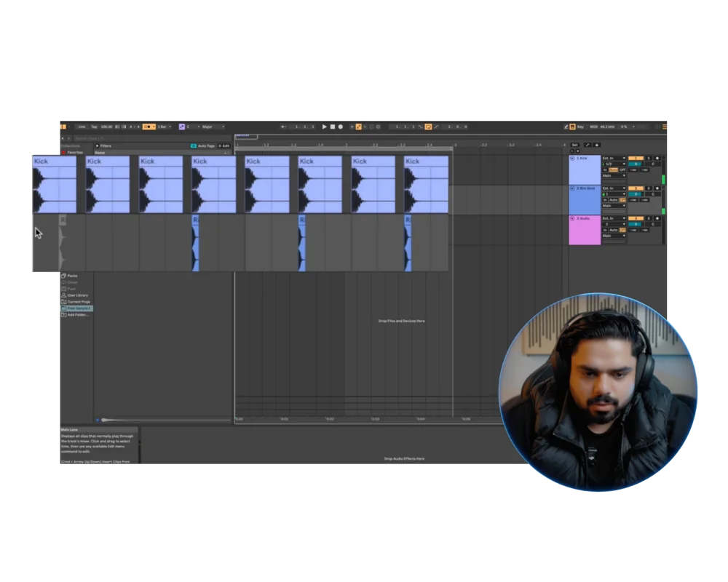Open the Major scale dropdown
Screen dimensions: 728x582
213,127
